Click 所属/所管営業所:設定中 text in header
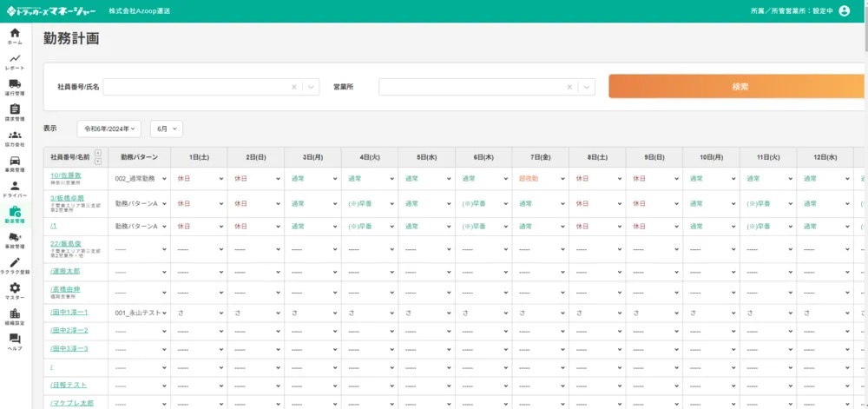The width and height of the screenshot is (868, 409). point(792,11)
